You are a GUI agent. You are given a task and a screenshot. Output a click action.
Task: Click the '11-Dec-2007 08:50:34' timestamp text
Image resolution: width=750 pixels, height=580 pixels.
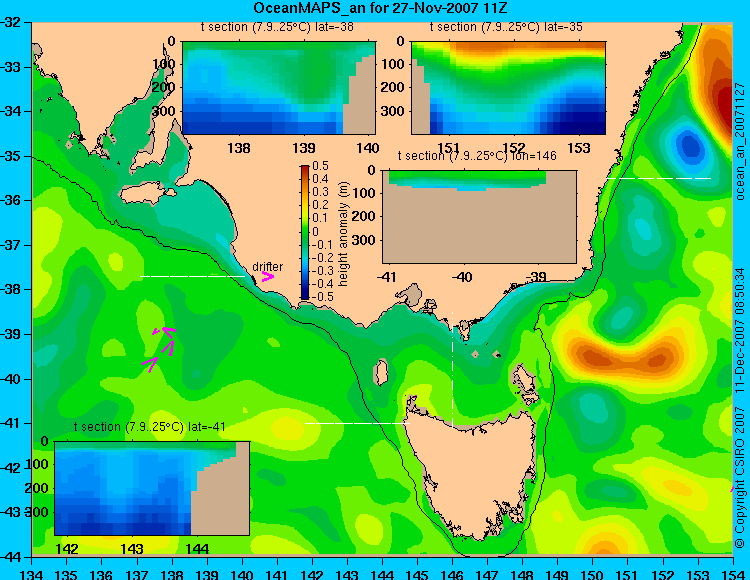click(739, 331)
